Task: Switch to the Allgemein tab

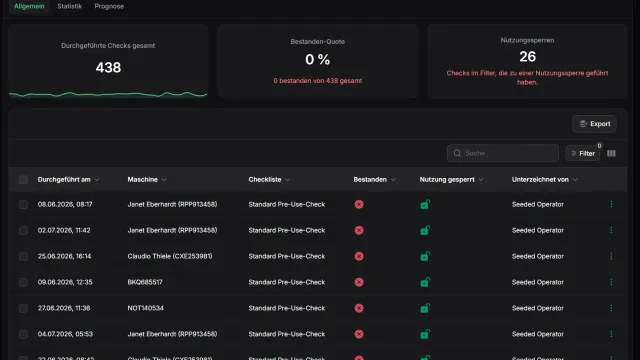Action: point(29,6)
